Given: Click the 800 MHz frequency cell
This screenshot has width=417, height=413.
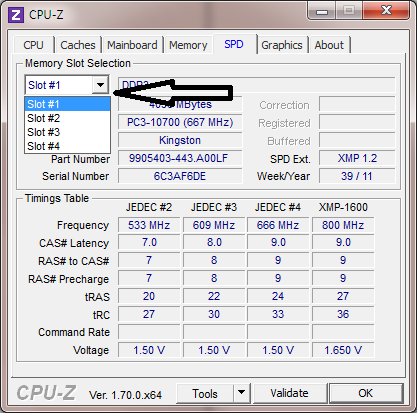Looking at the screenshot, I should coord(343,225).
